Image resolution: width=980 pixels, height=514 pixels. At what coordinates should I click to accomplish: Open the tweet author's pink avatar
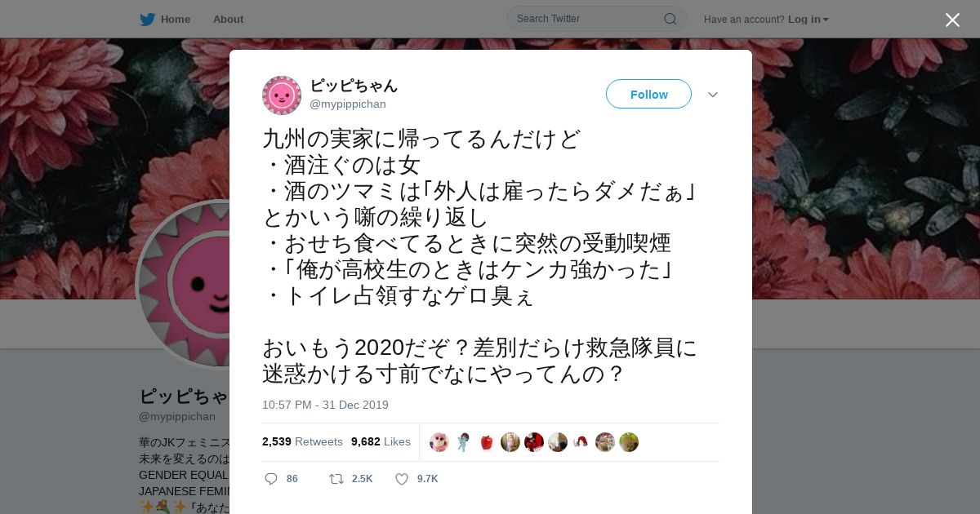point(282,95)
